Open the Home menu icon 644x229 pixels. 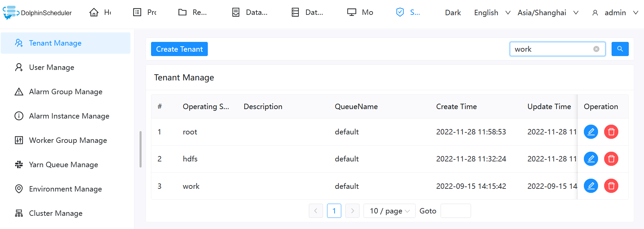[94, 12]
